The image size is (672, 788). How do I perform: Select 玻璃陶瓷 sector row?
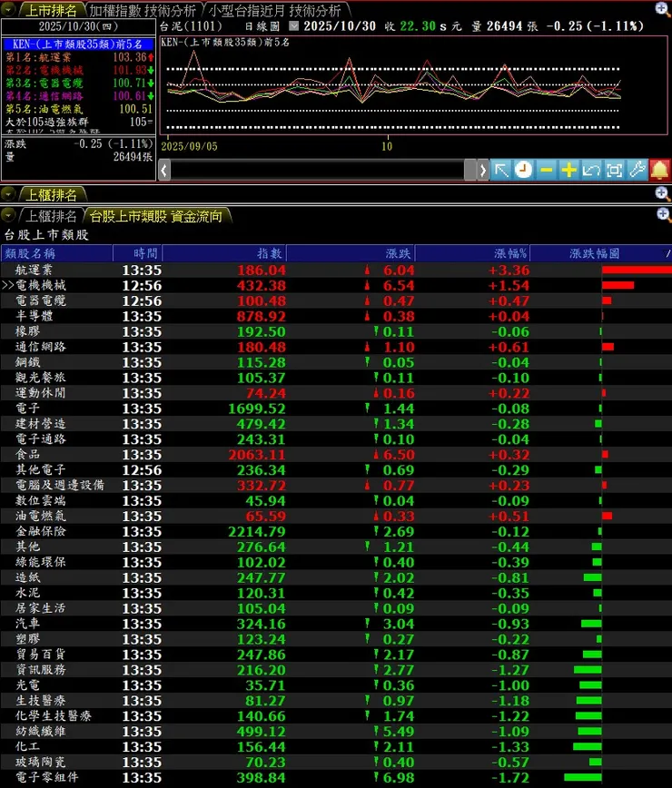336,763
